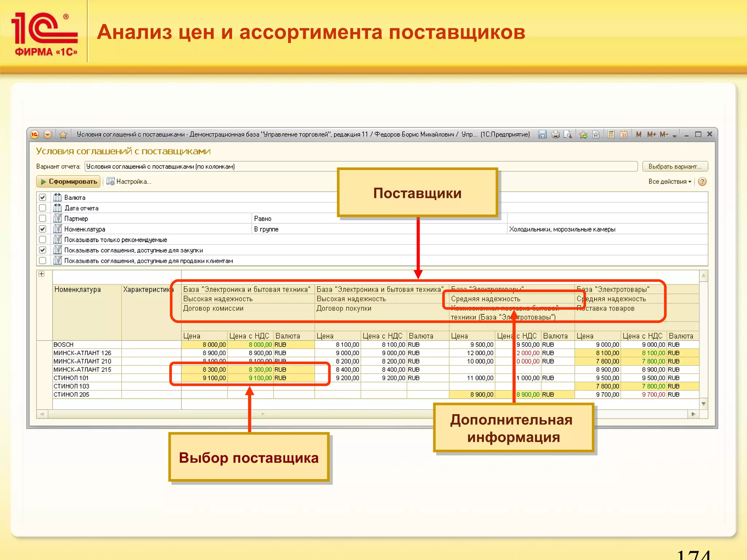This screenshot has width=747, height=560.
Task: Open the 1C main menu icon
Action: point(35,135)
